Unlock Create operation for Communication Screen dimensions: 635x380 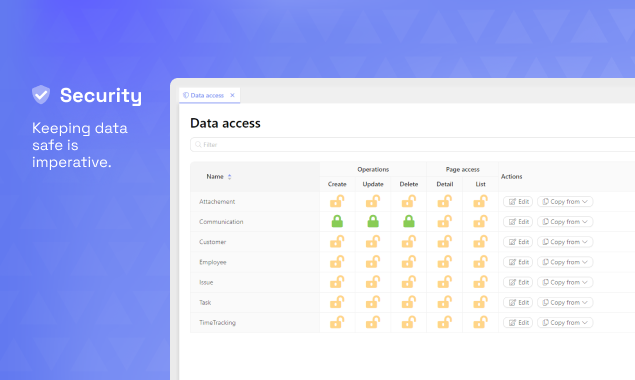337,221
